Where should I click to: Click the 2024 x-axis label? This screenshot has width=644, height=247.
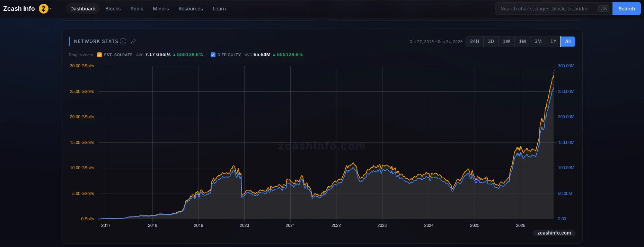tap(429, 225)
